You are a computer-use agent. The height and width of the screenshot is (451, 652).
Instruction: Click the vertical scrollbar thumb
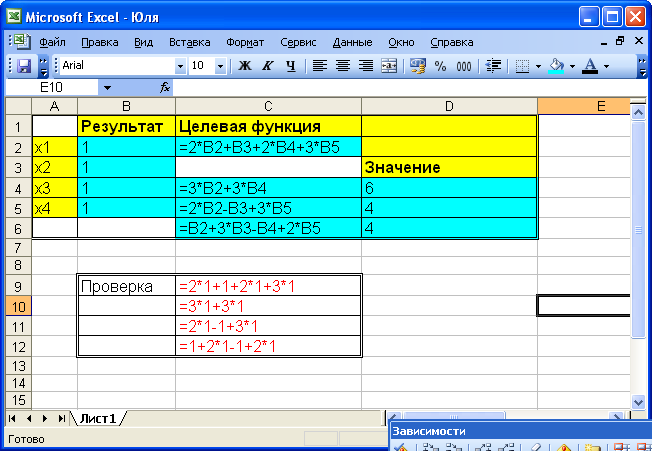(638, 229)
